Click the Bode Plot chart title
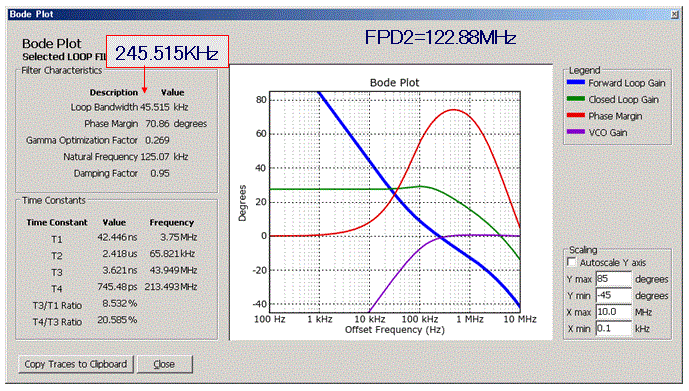Screen dimensions: 689x391 (395, 83)
